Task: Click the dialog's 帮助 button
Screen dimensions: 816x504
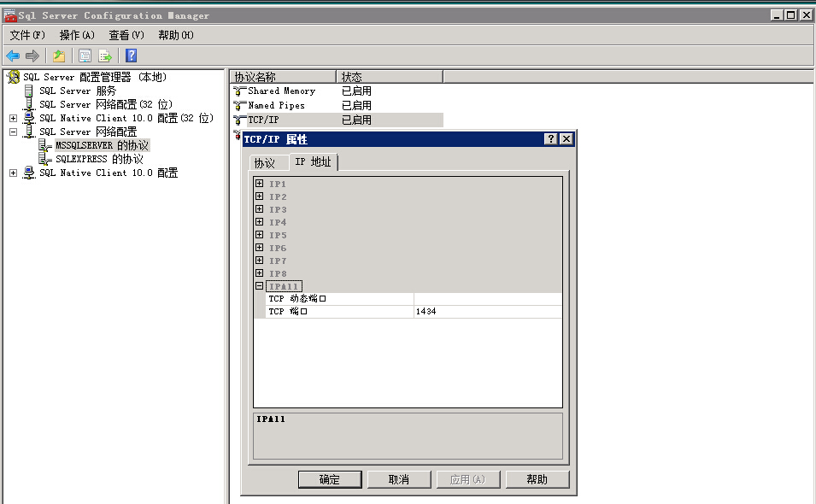Action: [x=537, y=479]
